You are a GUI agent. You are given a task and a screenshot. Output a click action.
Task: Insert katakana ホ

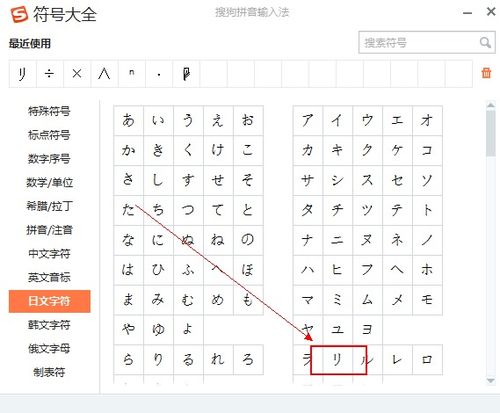coord(427,270)
